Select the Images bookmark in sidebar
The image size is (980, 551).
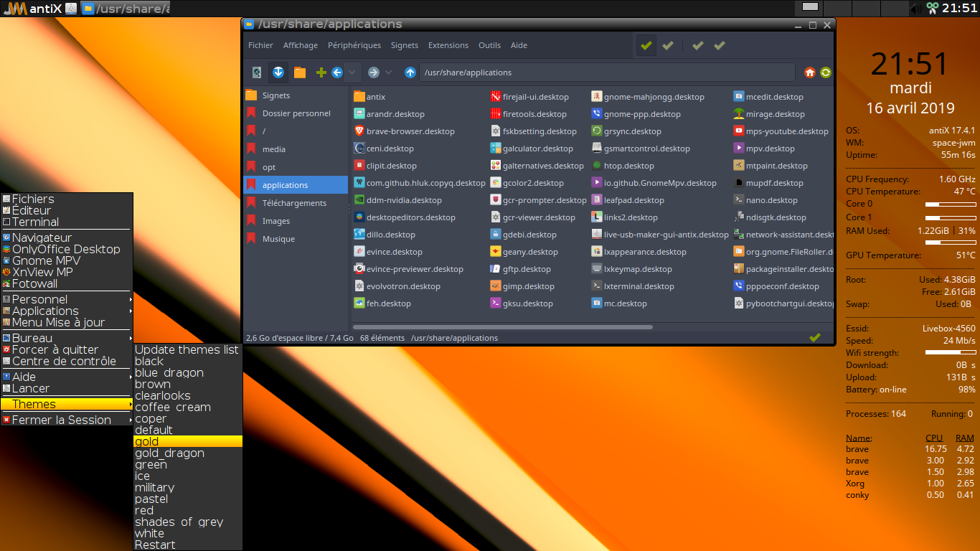(296, 221)
